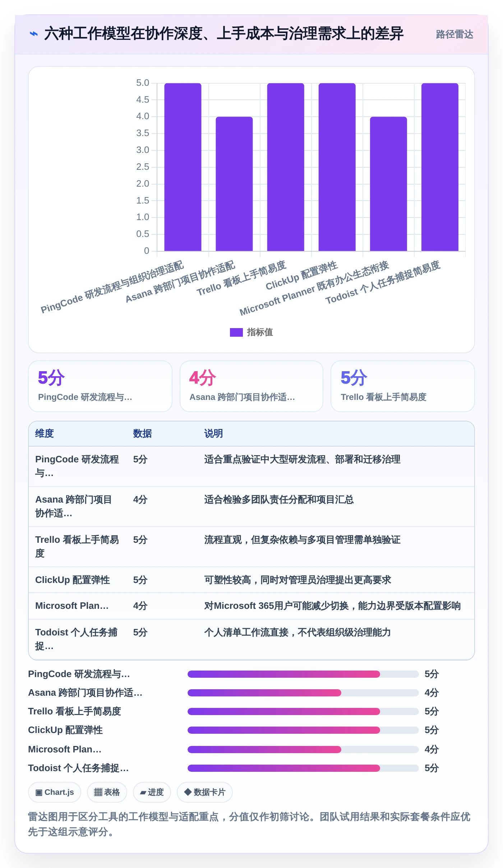Select the Microsoft Plan… table row
This screenshot has width=503, height=868.
(x=251, y=606)
